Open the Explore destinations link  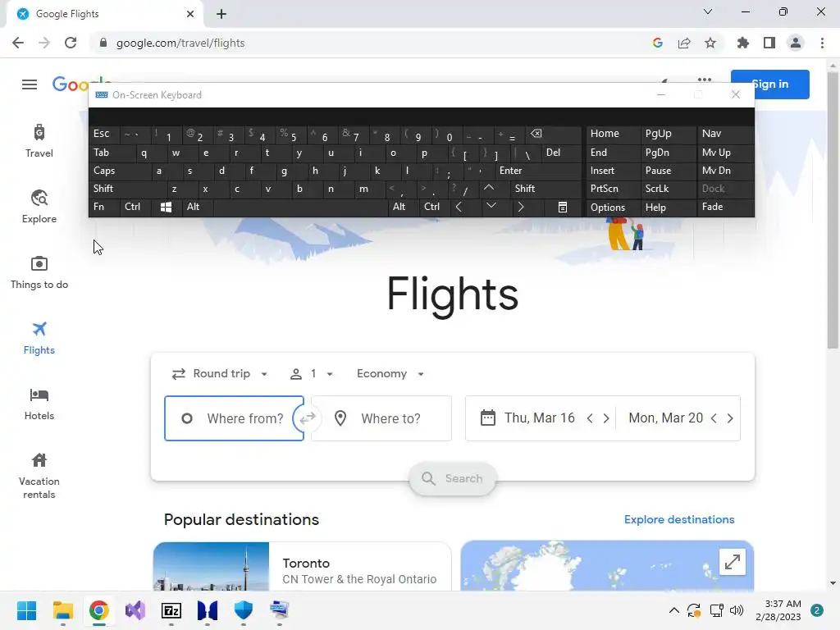679,519
